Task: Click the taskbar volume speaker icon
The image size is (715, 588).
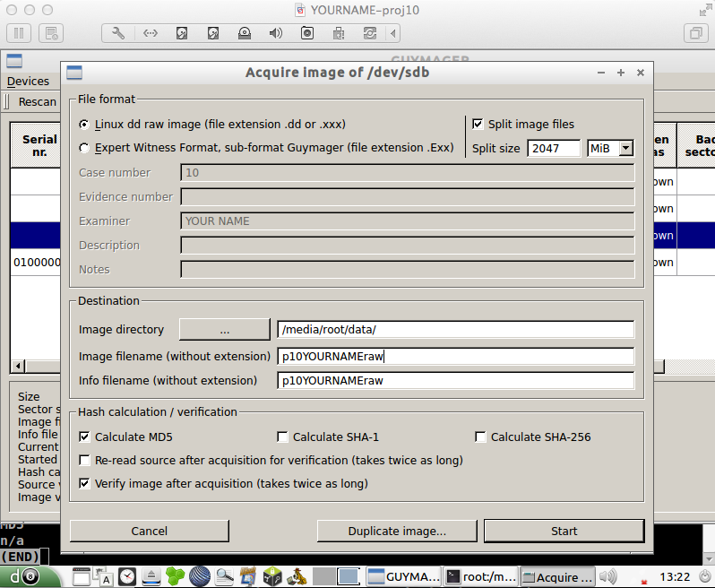Action: pyautogui.click(x=609, y=577)
